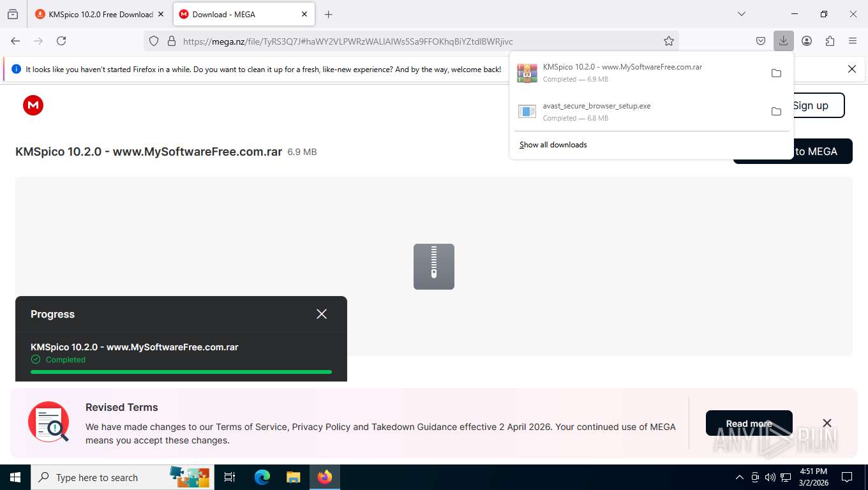Reload the current page
Viewport: 868px width, 490px height.
coord(61,41)
